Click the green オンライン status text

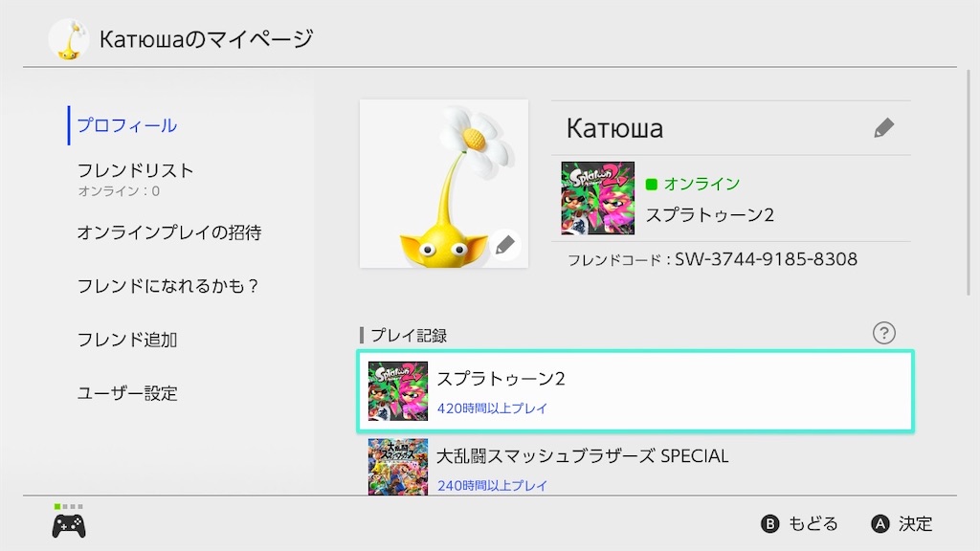tap(702, 184)
